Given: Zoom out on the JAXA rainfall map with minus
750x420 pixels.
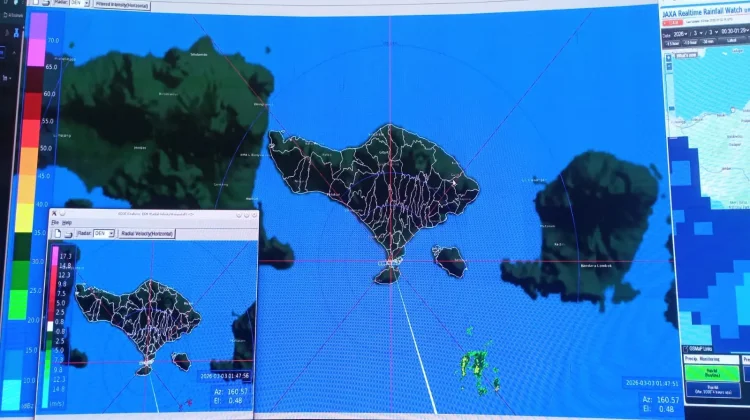Looking at the screenshot, I should 669,66.
